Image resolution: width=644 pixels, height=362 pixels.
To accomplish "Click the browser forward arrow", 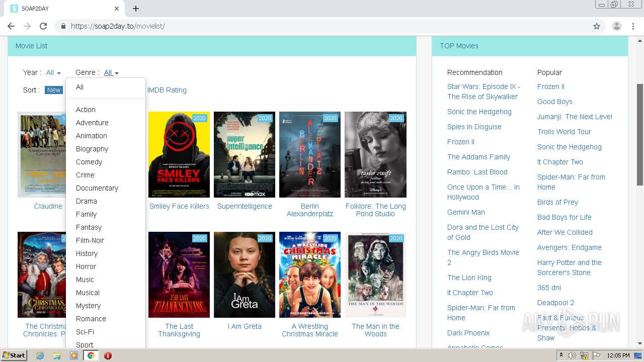I will point(27,26).
